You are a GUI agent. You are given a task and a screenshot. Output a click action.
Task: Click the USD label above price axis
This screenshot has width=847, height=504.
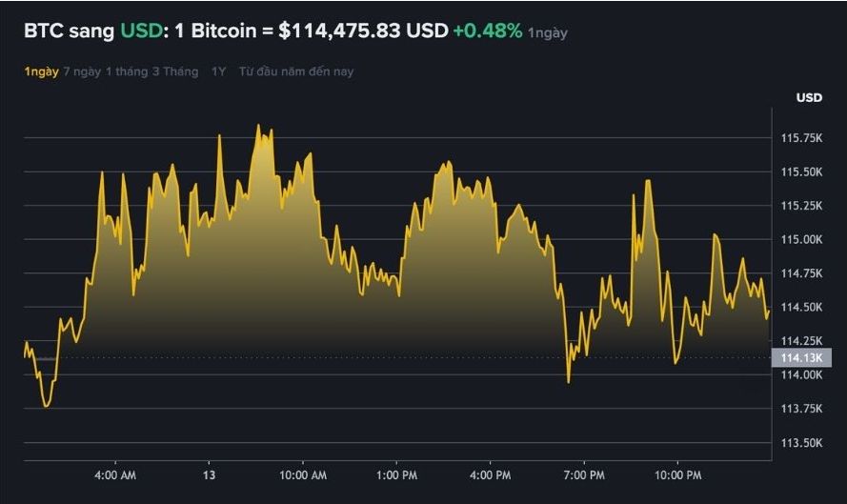pyautogui.click(x=809, y=98)
